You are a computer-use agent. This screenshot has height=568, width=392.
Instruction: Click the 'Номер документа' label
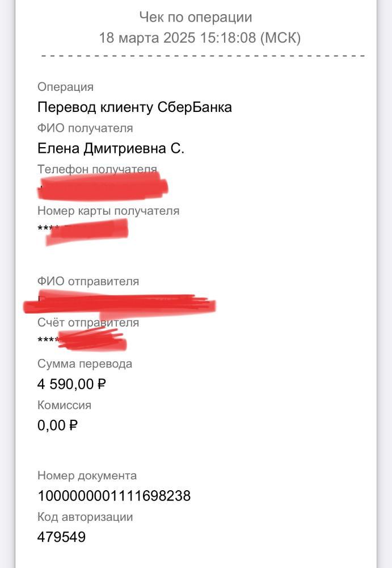point(87,475)
